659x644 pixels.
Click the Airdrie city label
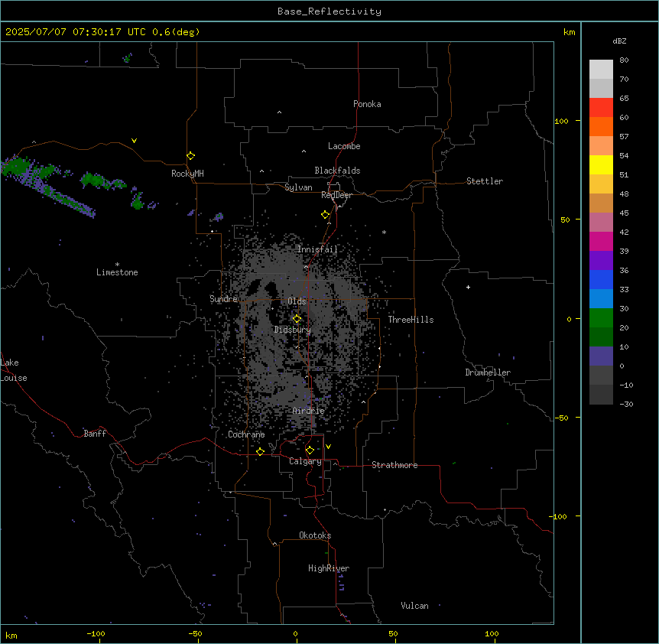pyautogui.click(x=308, y=411)
